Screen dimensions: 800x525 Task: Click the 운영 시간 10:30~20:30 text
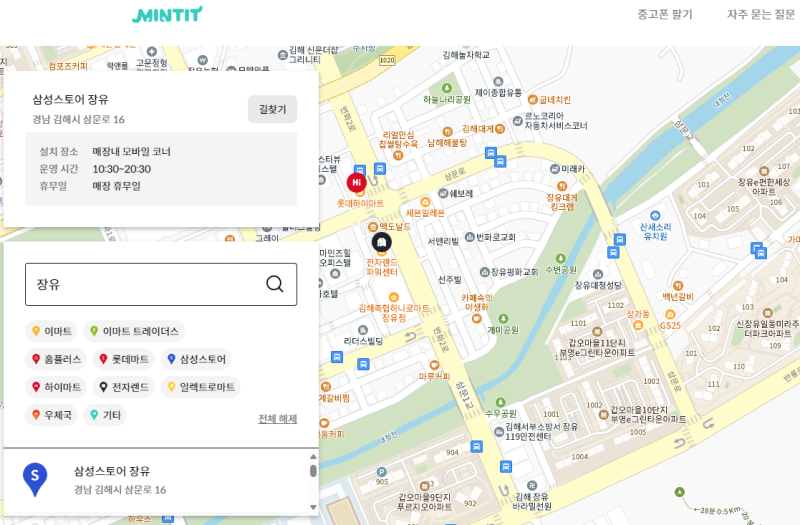(95, 169)
